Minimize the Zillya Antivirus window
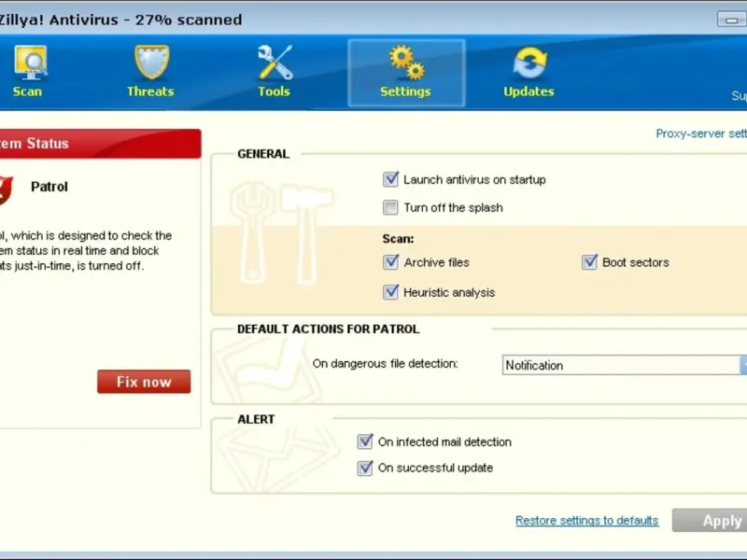Image resolution: width=747 pixels, height=560 pixels. (x=732, y=20)
